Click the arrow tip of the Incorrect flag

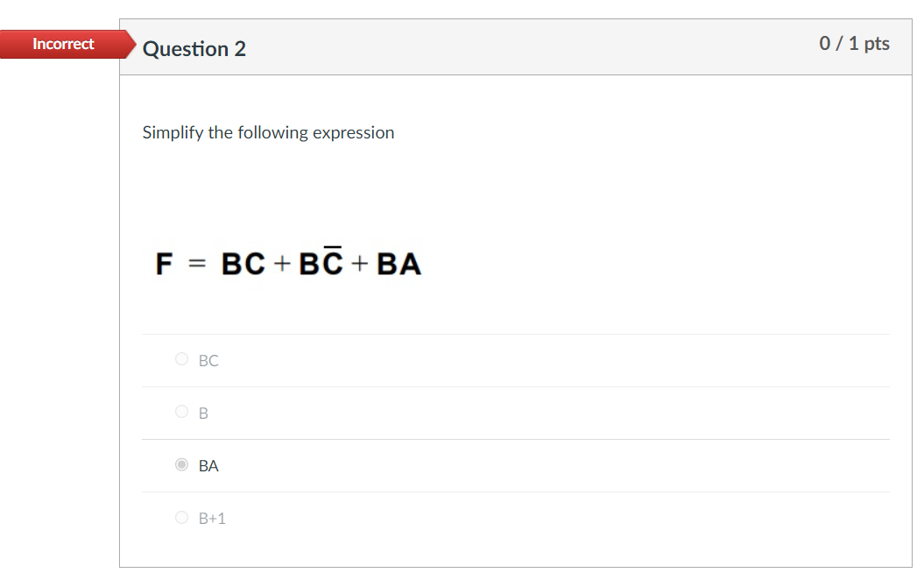click(131, 44)
